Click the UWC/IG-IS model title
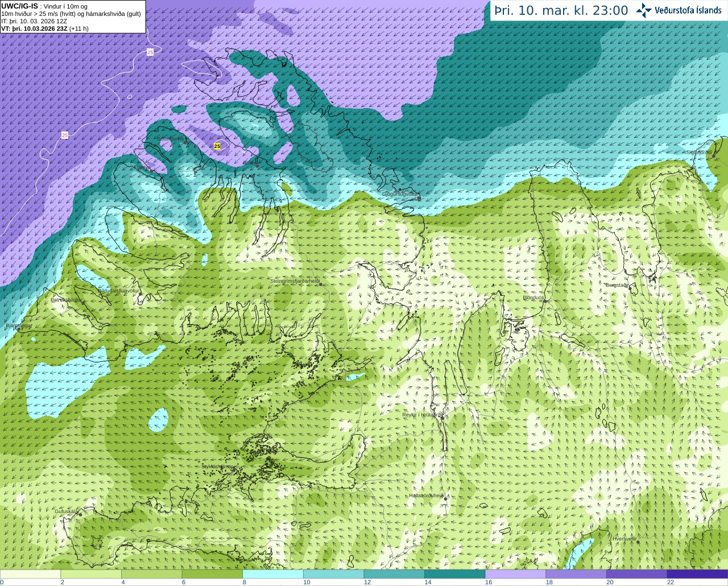 tap(19, 6)
